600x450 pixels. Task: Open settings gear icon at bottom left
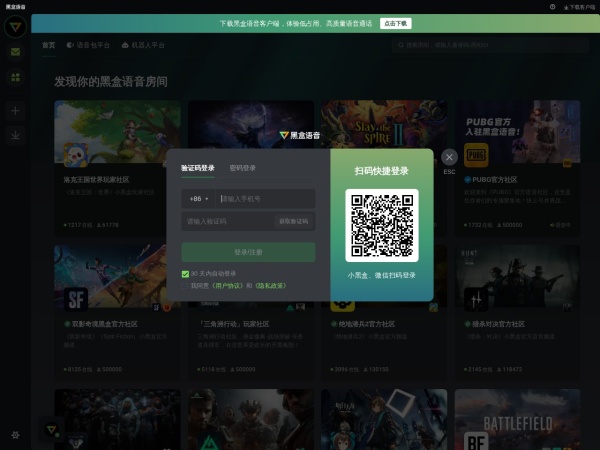(x=15, y=435)
